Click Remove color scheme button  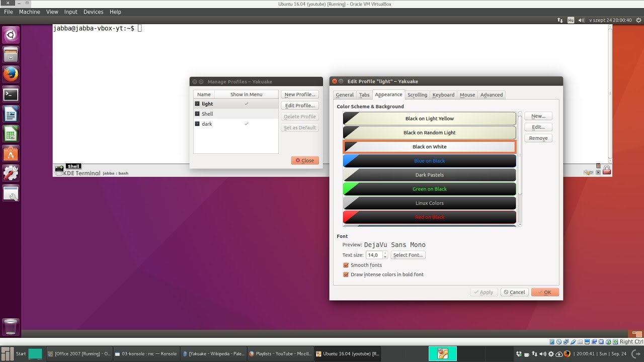[x=538, y=138]
